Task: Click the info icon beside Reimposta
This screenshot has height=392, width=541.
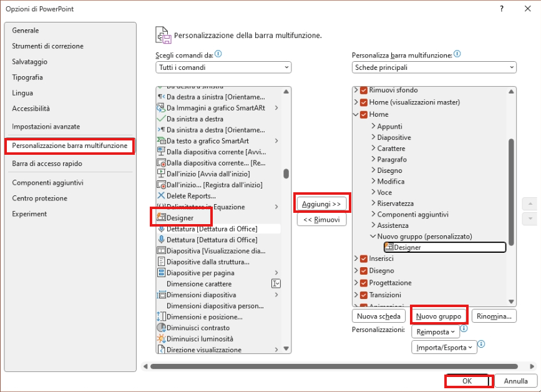Action: tap(464, 328)
